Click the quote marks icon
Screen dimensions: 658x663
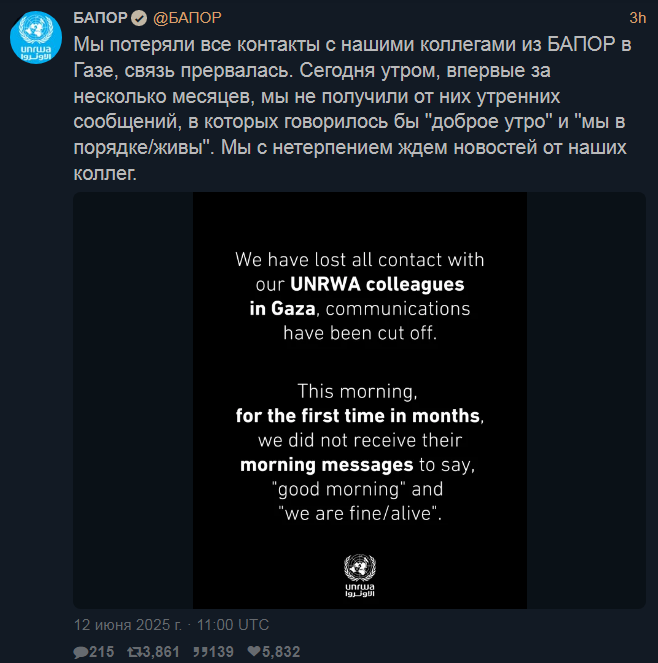coord(200,652)
